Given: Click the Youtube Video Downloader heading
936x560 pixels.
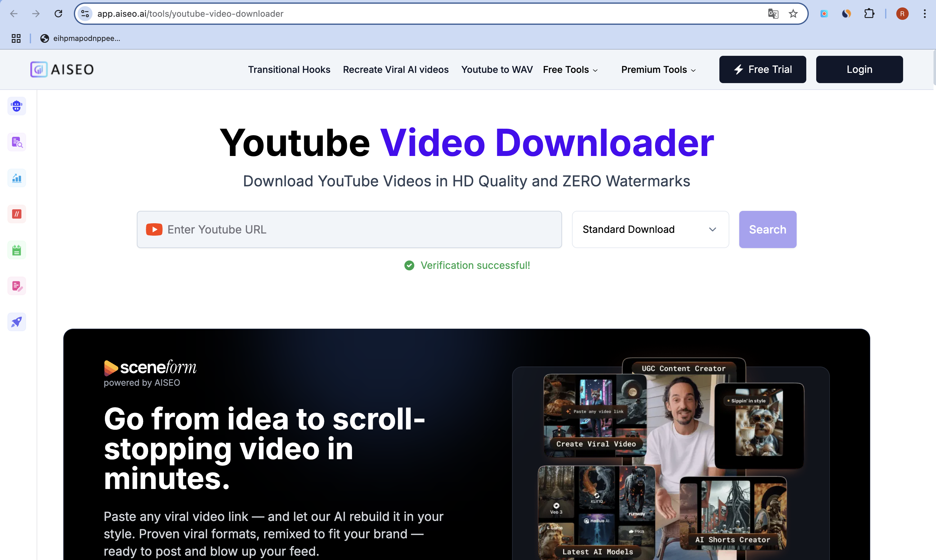Looking at the screenshot, I should (x=467, y=143).
